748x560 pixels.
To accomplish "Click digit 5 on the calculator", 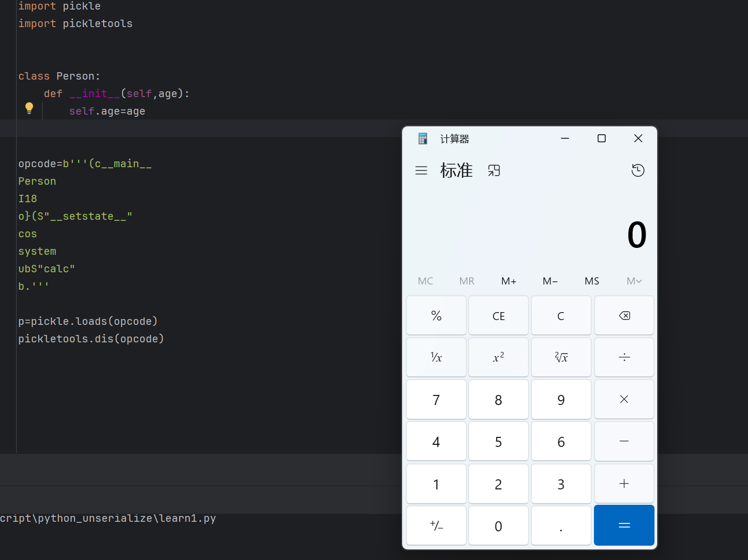I will pyautogui.click(x=498, y=441).
